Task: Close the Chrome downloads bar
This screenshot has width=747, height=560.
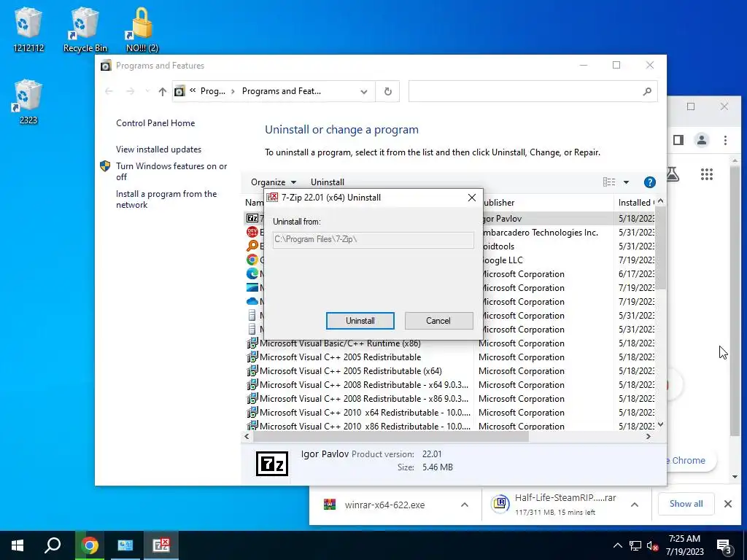Action: pyautogui.click(x=728, y=504)
